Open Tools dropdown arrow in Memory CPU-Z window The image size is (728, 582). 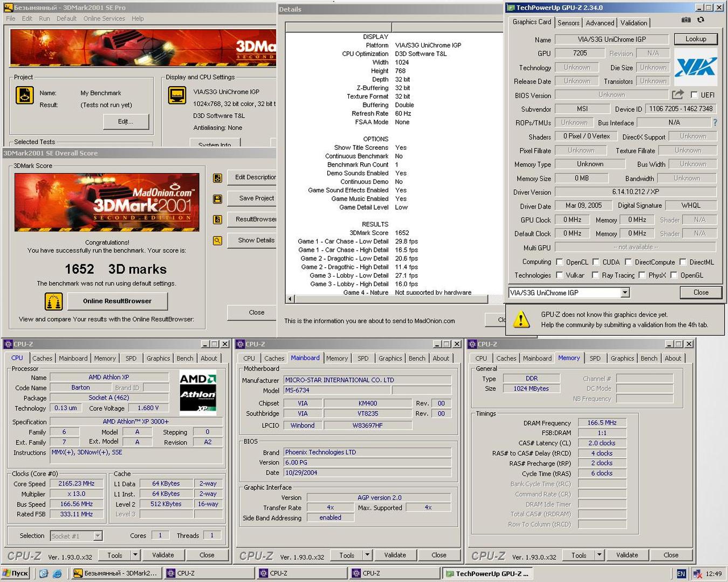tap(599, 555)
